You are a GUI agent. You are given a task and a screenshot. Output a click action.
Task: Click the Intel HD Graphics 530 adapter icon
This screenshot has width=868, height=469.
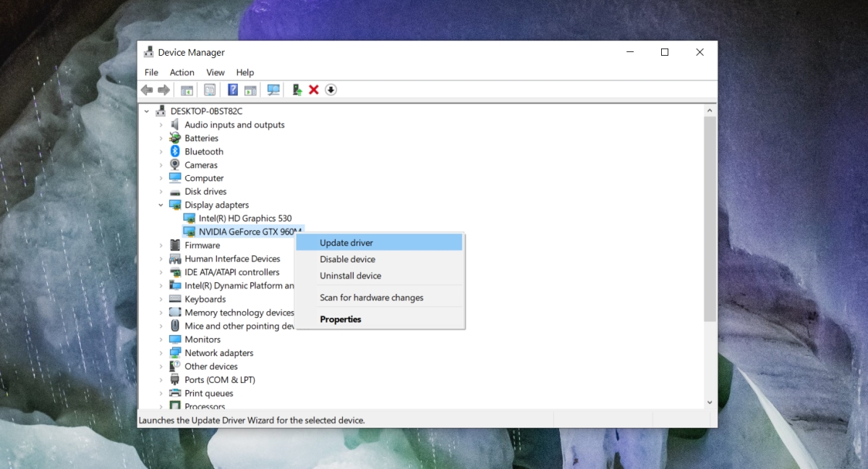190,219
